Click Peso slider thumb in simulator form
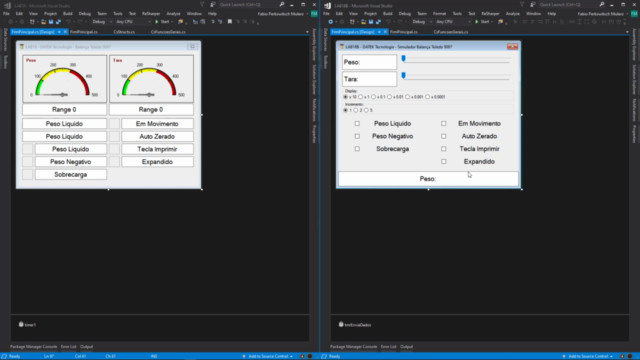 (403, 59)
